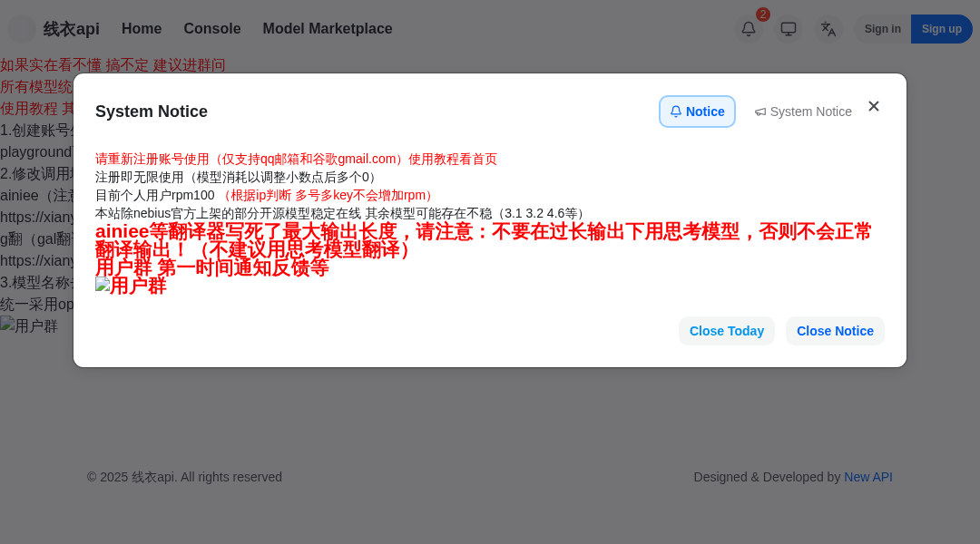Switch to the System Notice tab
This screenshot has height=544, width=980.
(803, 112)
